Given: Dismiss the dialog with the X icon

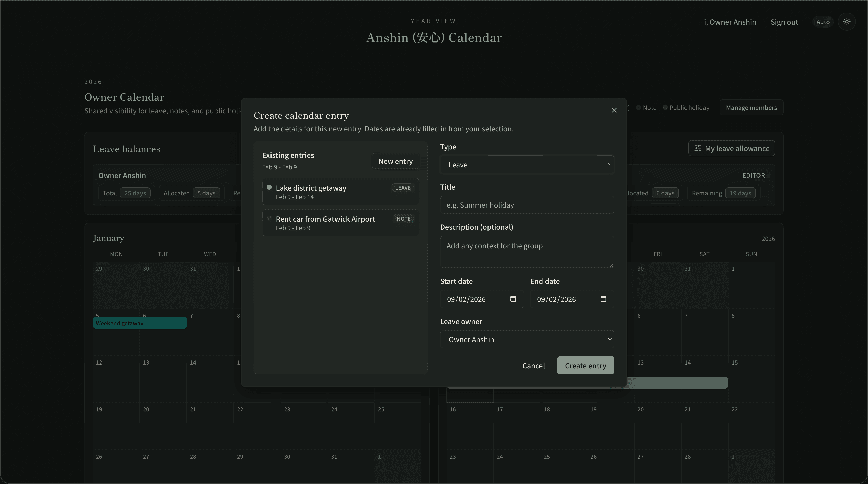Looking at the screenshot, I should [614, 110].
